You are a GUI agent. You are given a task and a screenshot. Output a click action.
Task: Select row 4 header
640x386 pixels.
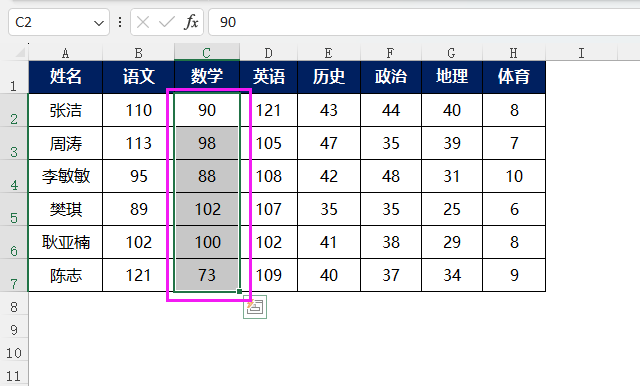coord(14,176)
